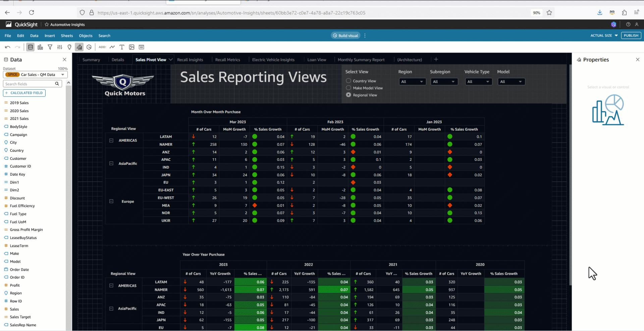Viewport: 644px width, 331px height.
Task: Open the Parameters sliders icon
Action: [60, 47]
